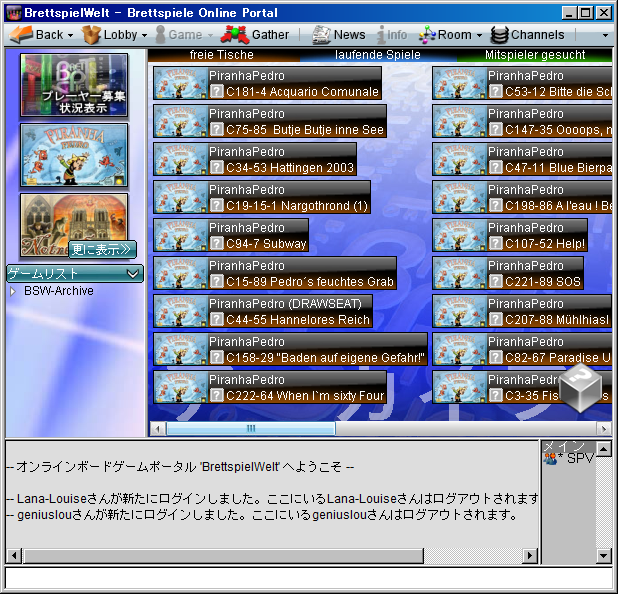Open the Channels database icon
The width and height of the screenshot is (618, 594).
click(499, 35)
